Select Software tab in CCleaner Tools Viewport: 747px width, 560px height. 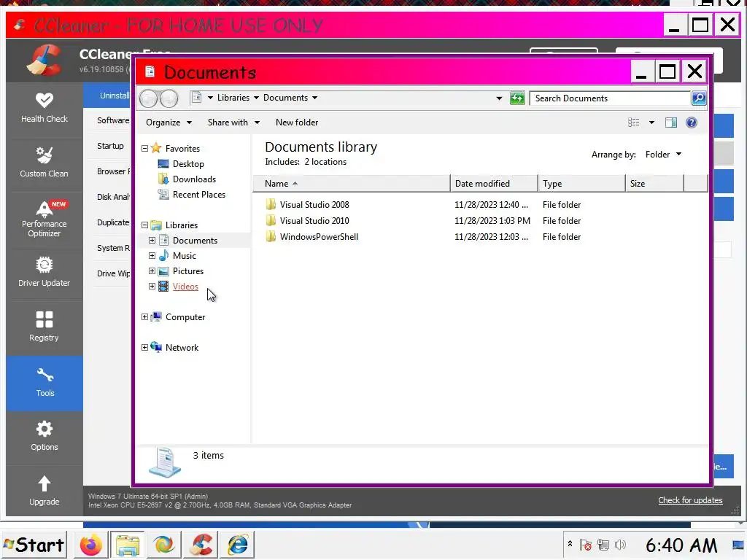pyautogui.click(x=113, y=120)
